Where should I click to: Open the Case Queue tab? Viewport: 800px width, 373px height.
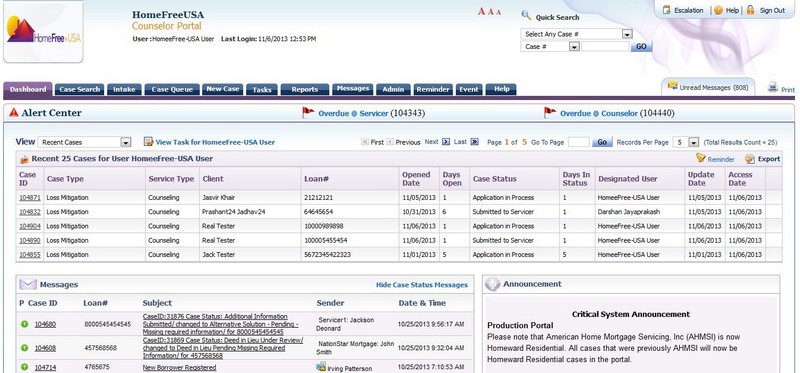172,89
